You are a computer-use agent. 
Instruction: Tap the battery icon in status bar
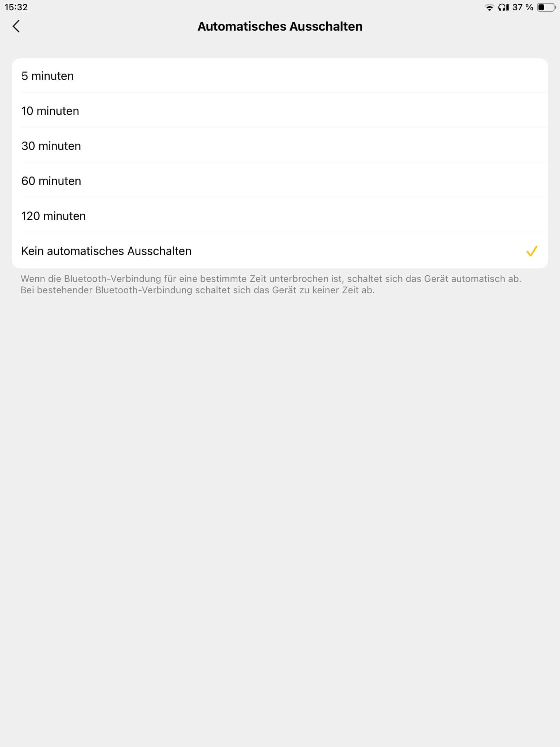tap(547, 7)
